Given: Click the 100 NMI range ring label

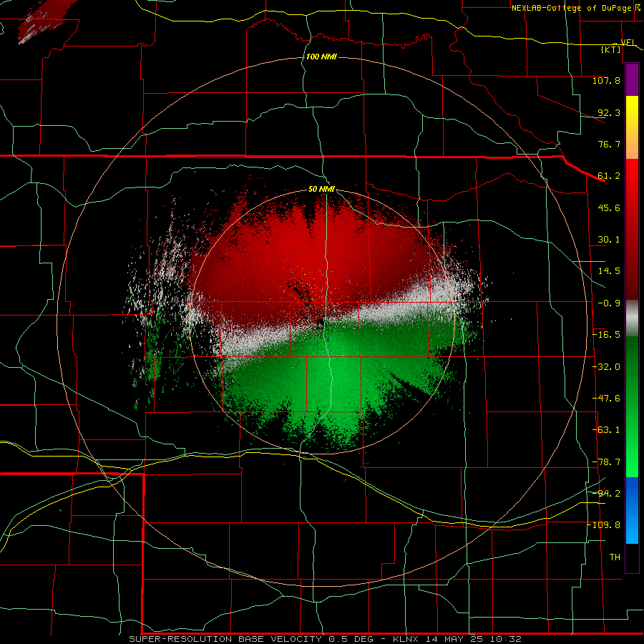Looking at the screenshot, I should click(x=321, y=57).
